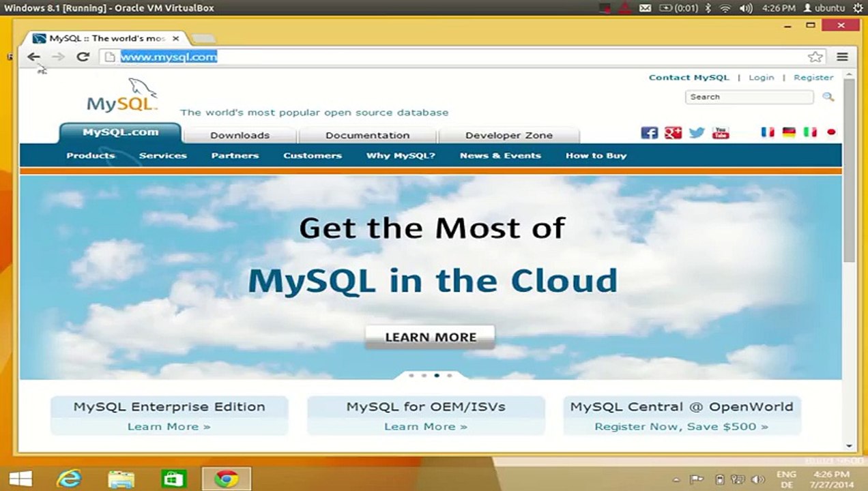Click the search magnifier icon
Viewport: 868px width, 491px height.
[828, 97]
